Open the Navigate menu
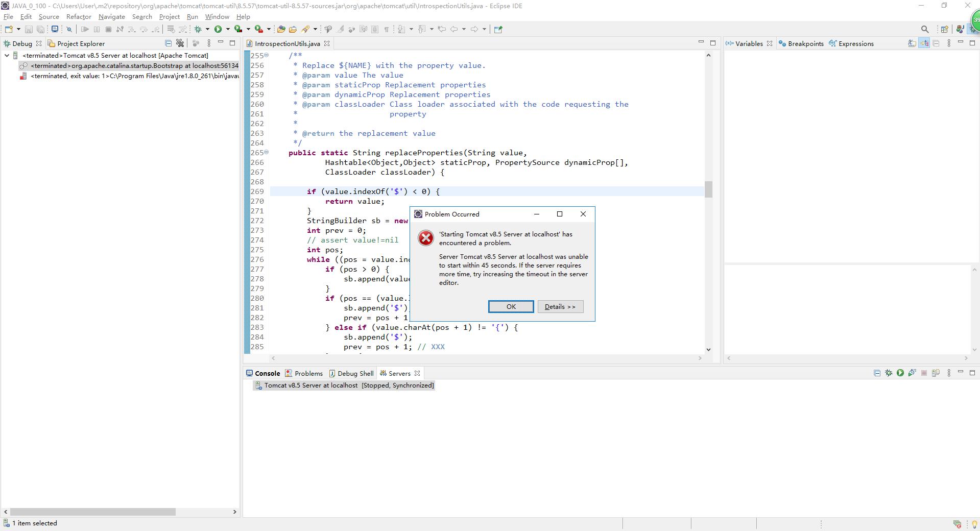980x531 pixels. 111,16
